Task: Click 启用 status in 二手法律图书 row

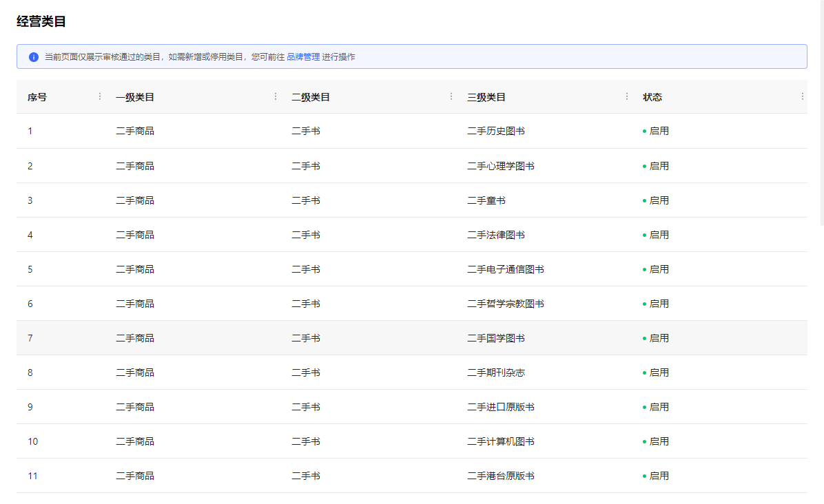Action: [x=659, y=235]
